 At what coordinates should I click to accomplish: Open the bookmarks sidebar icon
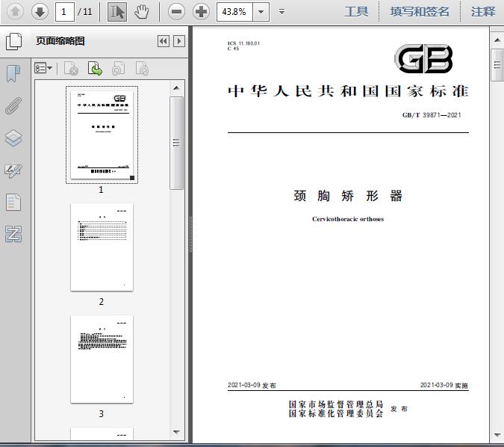(13, 74)
